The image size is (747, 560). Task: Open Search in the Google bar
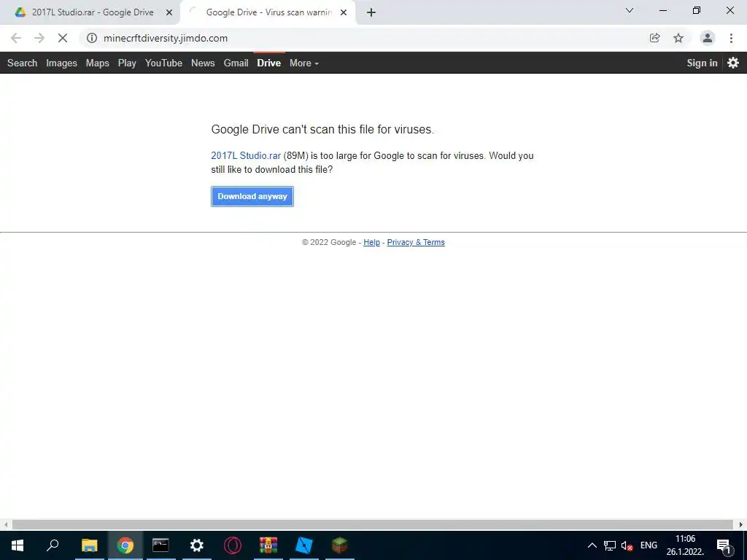coord(23,63)
